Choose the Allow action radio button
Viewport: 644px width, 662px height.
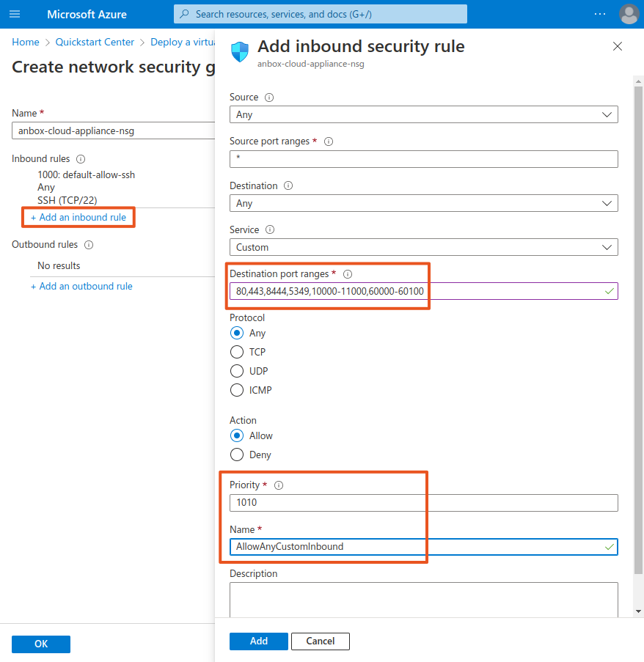[x=237, y=435]
